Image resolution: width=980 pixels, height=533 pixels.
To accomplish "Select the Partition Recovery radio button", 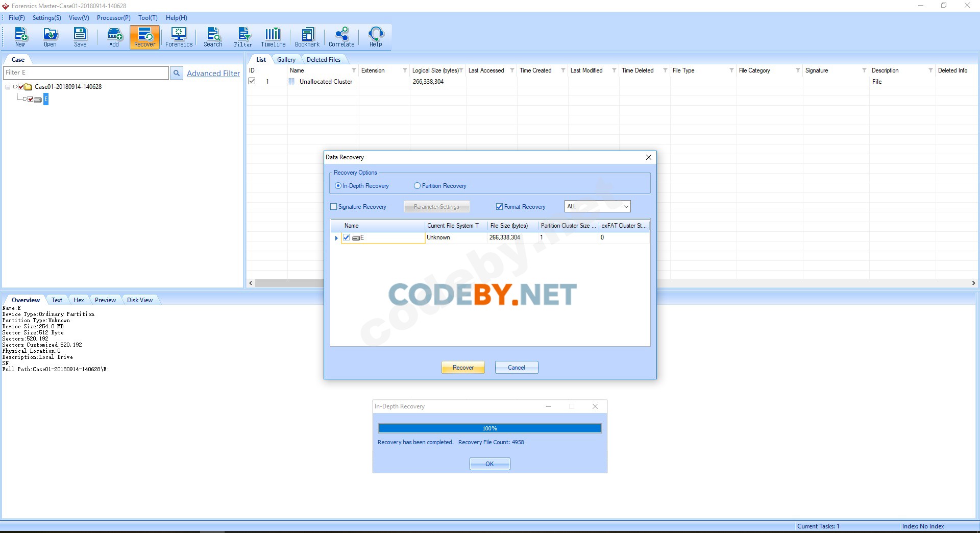I will tap(417, 186).
